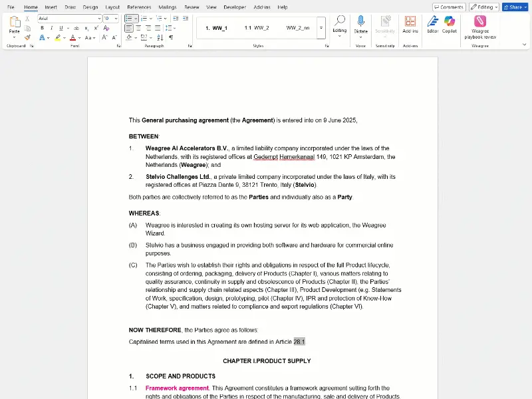Apply paragraph shading fill color
The height and width of the screenshot is (399, 532).
(x=129, y=38)
